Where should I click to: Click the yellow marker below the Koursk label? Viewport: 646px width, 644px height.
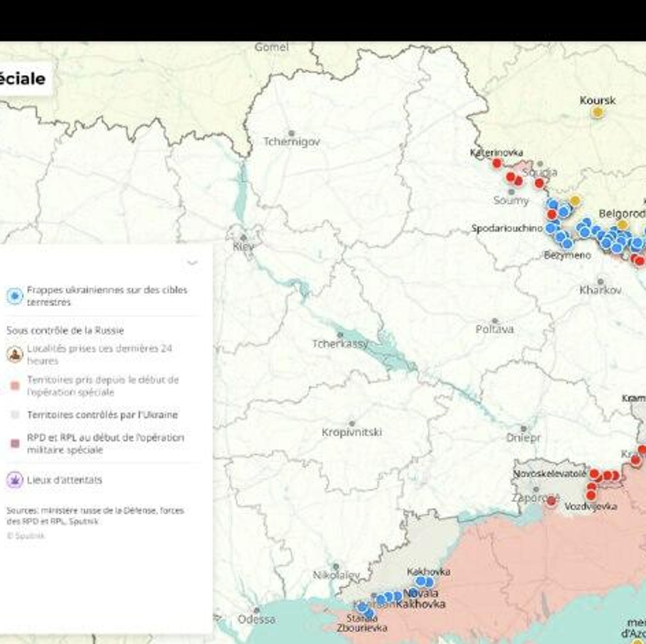click(598, 112)
